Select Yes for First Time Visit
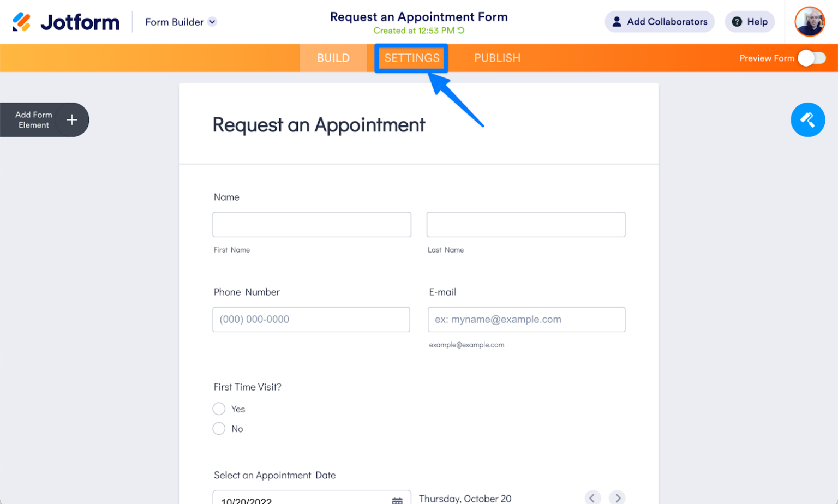838x504 pixels. click(219, 409)
